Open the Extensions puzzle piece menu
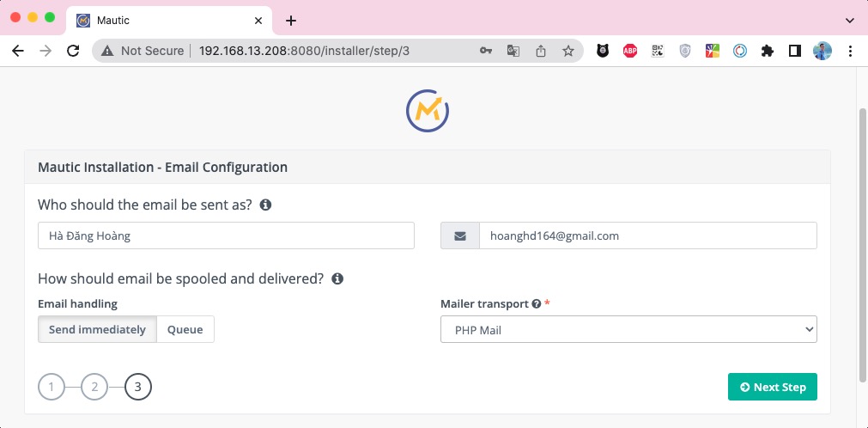The image size is (868, 428). tap(768, 51)
